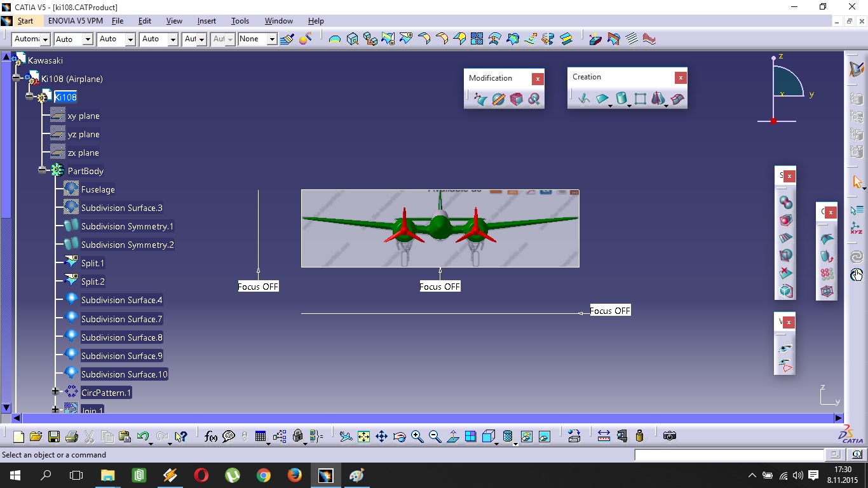This screenshot has height=488, width=868.
Task: Click the command input field in status bar
Action: click(x=729, y=455)
